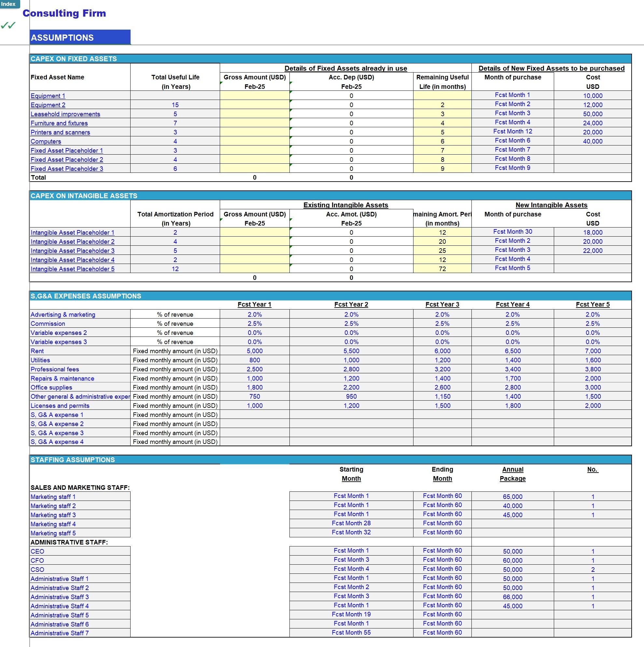The height and width of the screenshot is (647, 644).
Task: Open the Fixed Asset Placeholder 2 link
Action: tap(67, 159)
